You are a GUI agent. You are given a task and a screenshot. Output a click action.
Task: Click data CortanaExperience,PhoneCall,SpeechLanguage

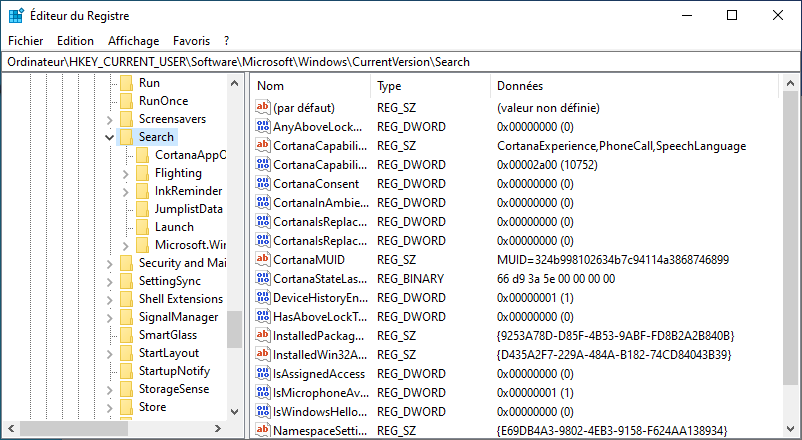point(621,146)
